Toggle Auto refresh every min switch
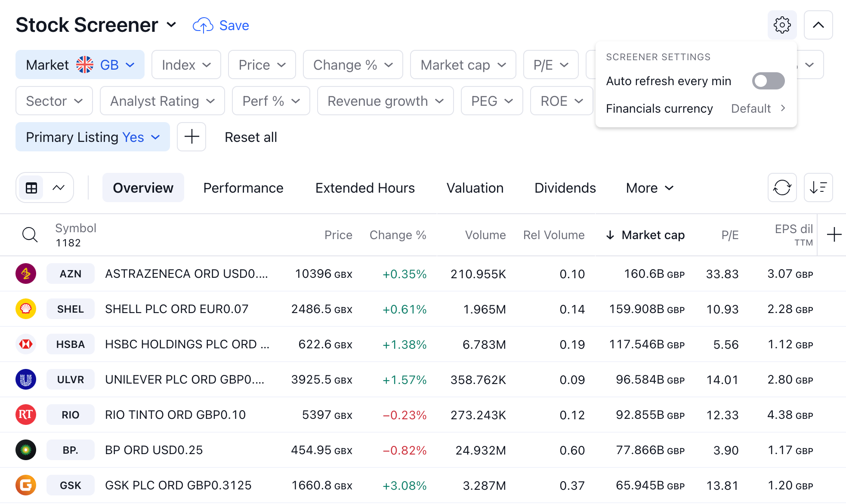Screen dimensions: 846x504 (768, 81)
